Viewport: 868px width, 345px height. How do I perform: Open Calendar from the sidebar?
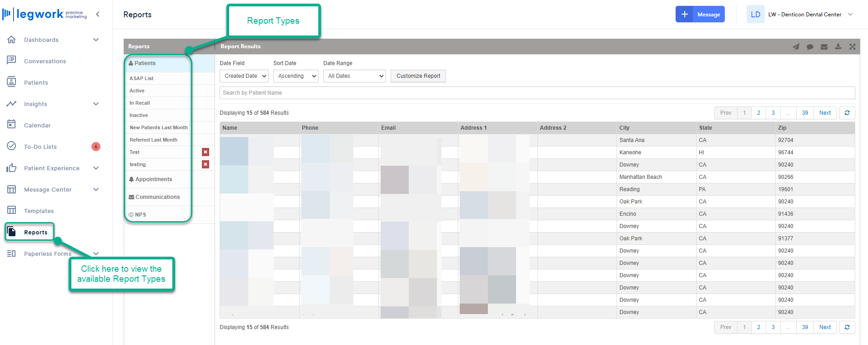(x=37, y=125)
